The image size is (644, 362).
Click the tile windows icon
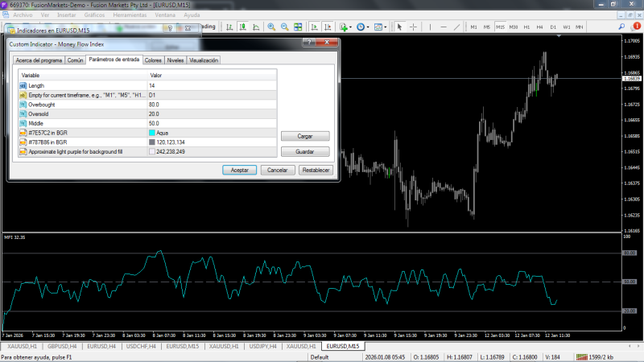point(298,27)
